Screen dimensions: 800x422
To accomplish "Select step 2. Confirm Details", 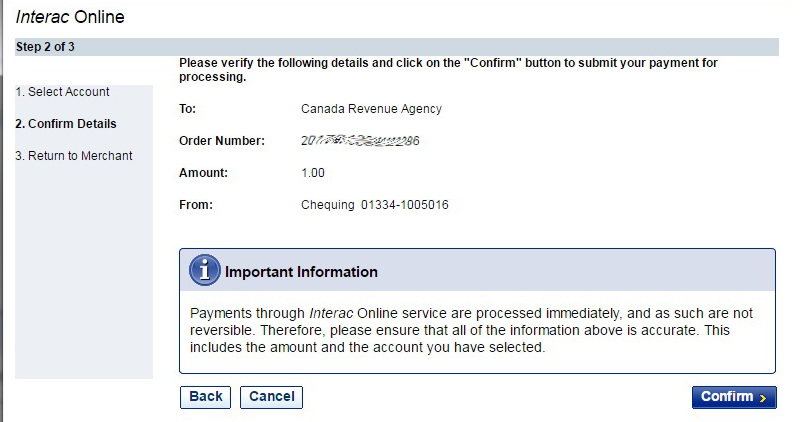I will pos(66,124).
